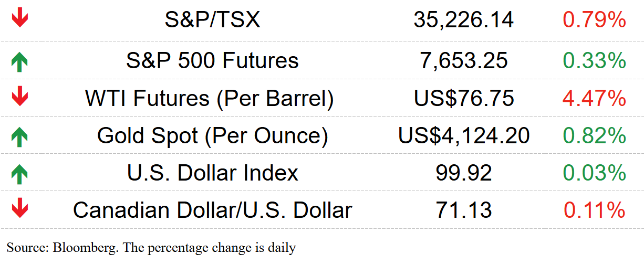The height and width of the screenshot is (264, 644).
Task: Click the 0.11% Canadian dollar change
Action: pyautogui.click(x=595, y=210)
